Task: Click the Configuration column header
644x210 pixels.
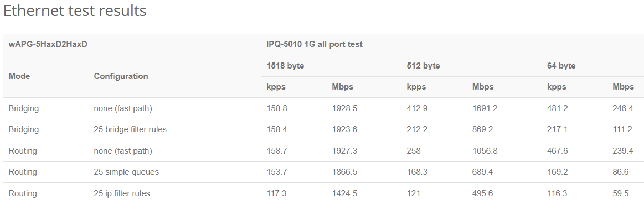Action: click(121, 76)
